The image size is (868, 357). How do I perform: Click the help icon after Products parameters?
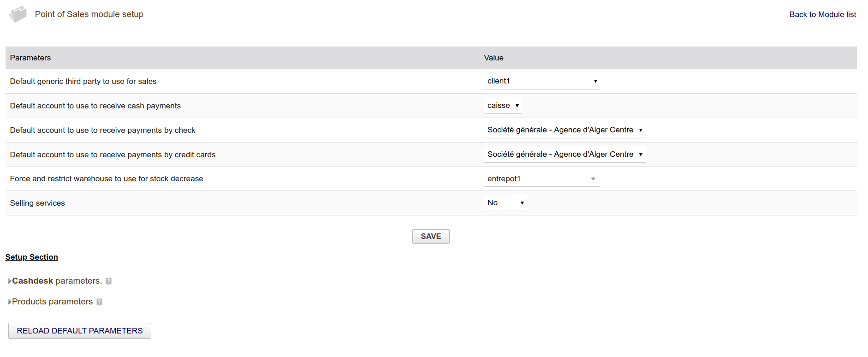(100, 302)
